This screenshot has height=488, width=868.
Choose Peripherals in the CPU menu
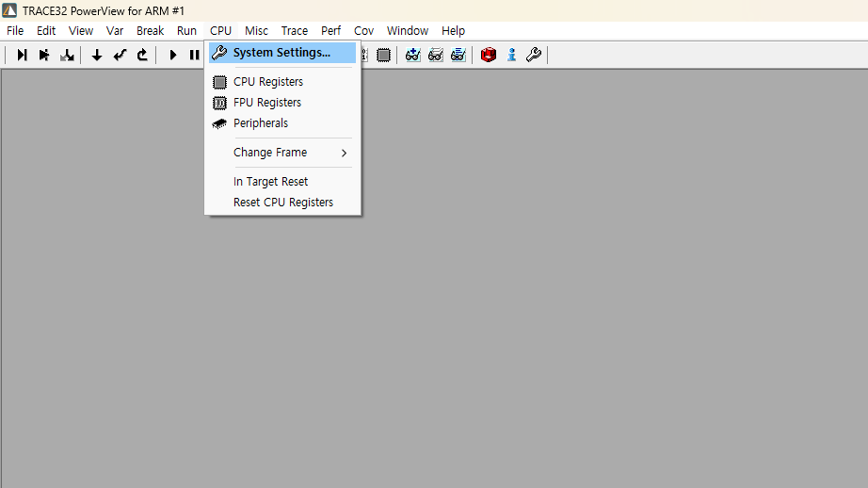tap(260, 123)
